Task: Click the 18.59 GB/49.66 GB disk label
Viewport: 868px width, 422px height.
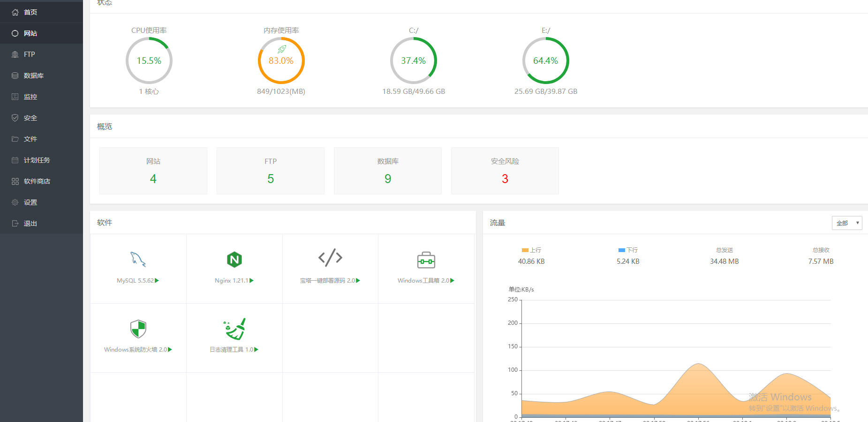Action: tap(414, 92)
